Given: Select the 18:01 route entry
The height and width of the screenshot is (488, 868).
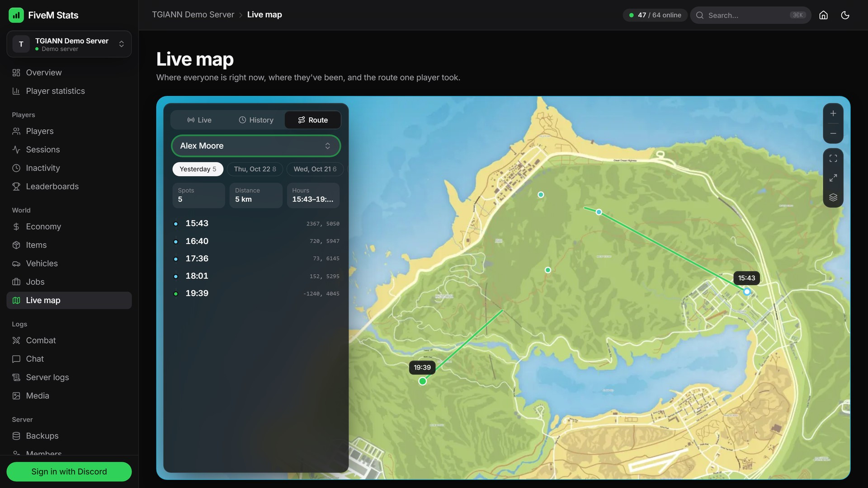Looking at the screenshot, I should 256,276.
